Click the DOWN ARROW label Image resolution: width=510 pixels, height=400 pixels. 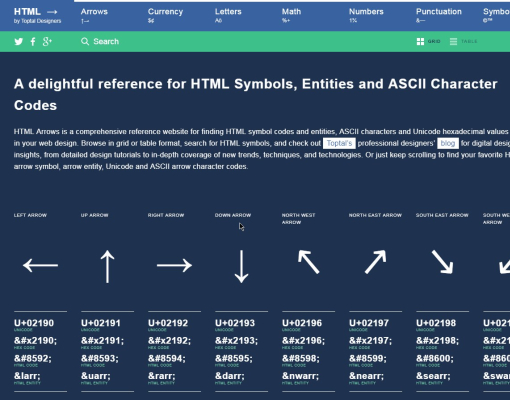[x=233, y=215]
